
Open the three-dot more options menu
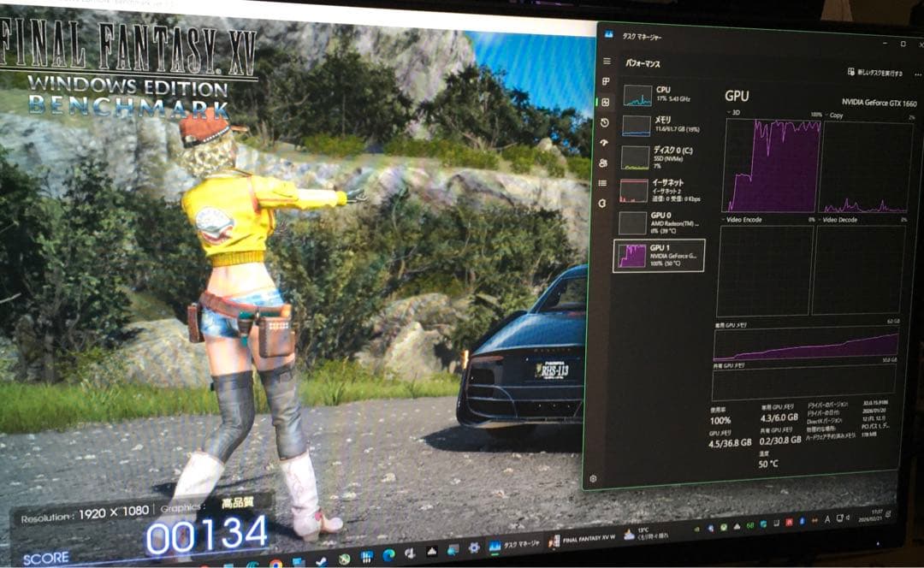pos(917,74)
